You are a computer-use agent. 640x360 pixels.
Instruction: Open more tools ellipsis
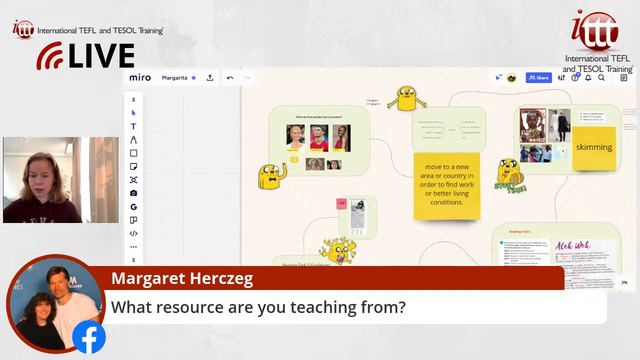click(133, 247)
